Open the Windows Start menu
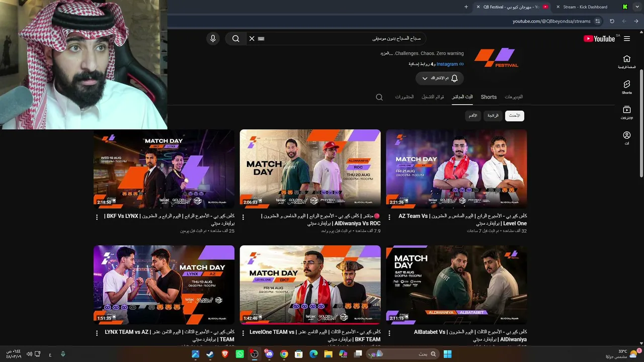The height and width of the screenshot is (362, 644). tap(447, 354)
